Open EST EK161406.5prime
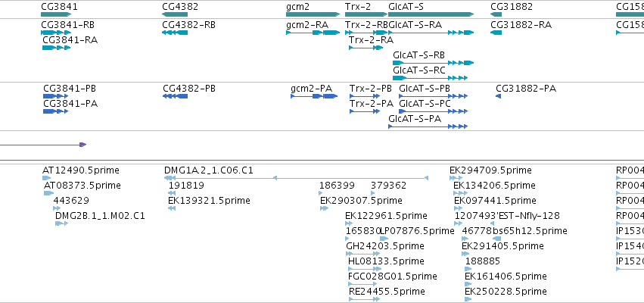644x303 pixels. click(506, 277)
